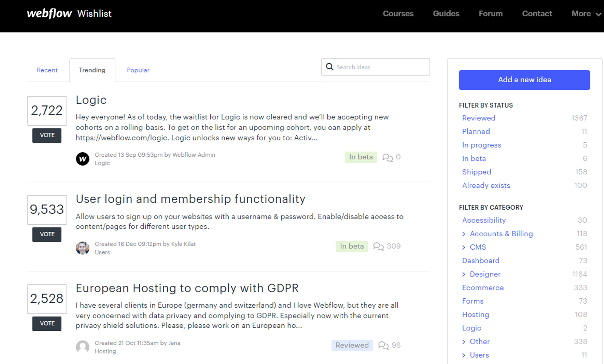Filter by In beta status in sidebar
Screen dimensions: 604x364
474,159
